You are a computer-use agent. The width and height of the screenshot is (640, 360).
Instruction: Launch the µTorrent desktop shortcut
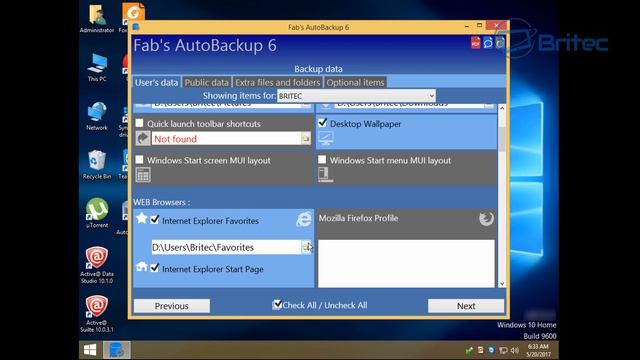pos(97,213)
